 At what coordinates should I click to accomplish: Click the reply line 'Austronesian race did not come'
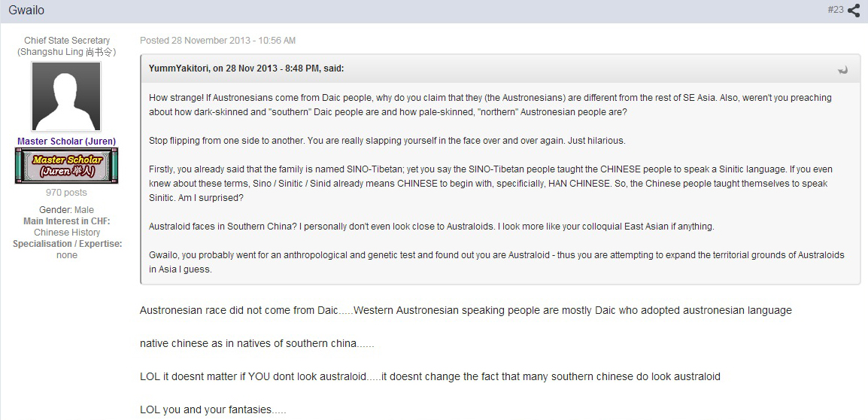466,310
